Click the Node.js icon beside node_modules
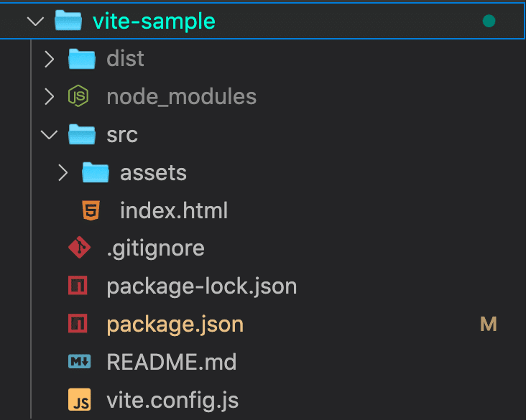The image size is (526, 420). [x=78, y=96]
